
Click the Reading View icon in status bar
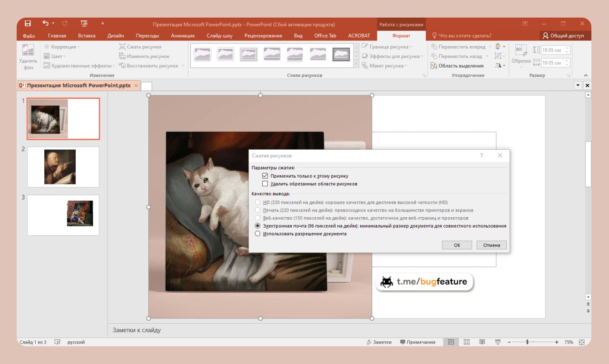[x=482, y=342]
